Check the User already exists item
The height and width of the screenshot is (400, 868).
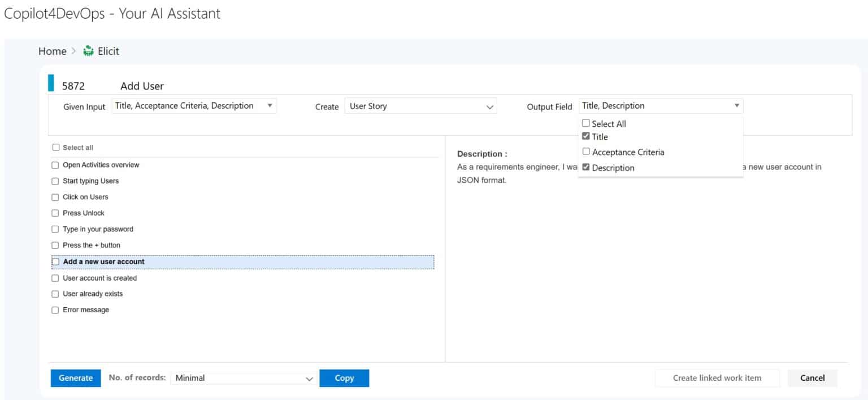coord(55,294)
